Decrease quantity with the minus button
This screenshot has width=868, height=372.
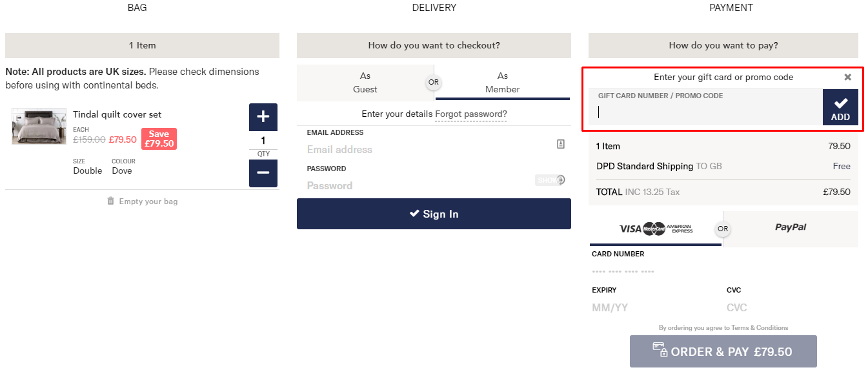[263, 173]
